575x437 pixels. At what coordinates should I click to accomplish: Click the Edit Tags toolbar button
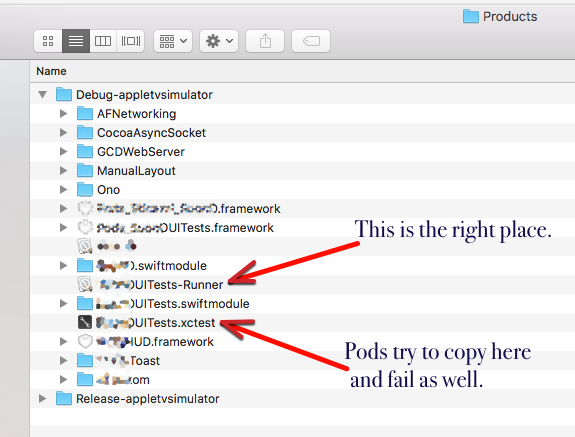[x=311, y=41]
